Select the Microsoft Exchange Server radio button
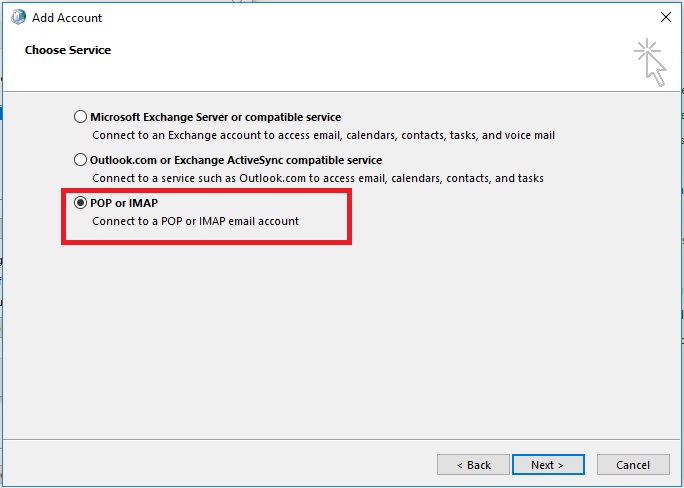Viewport: 684px width, 488px height. click(x=80, y=117)
